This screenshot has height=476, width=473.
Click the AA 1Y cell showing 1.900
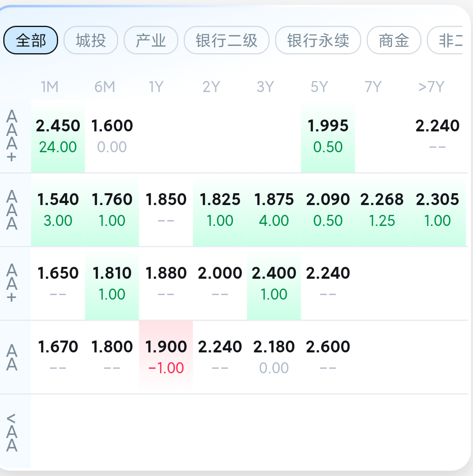click(166, 357)
